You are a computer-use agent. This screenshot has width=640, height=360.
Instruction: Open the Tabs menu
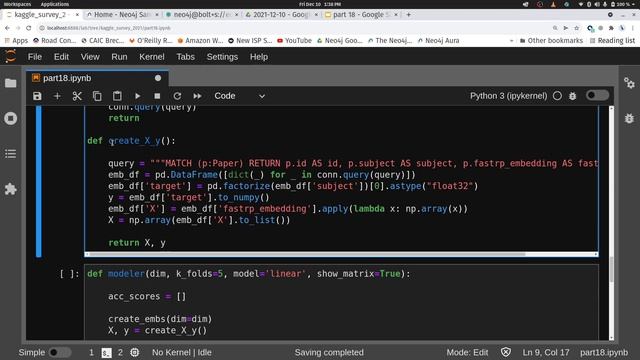pos(185,57)
